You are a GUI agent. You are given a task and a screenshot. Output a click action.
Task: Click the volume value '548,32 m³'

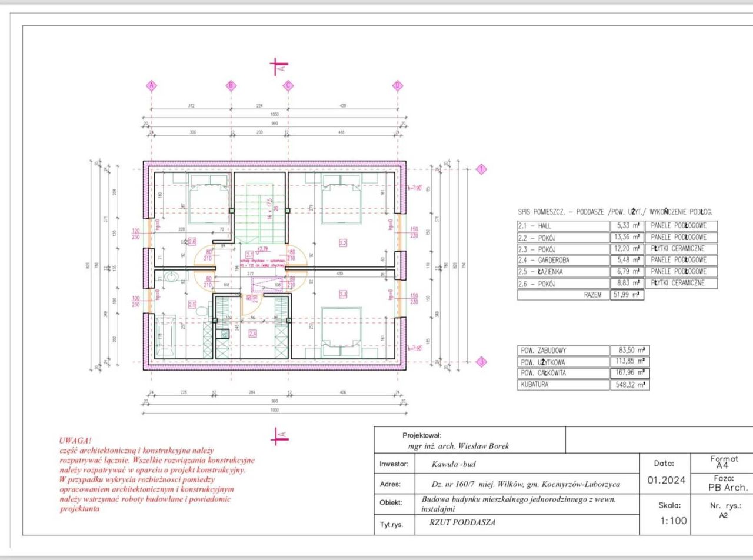pos(629,385)
